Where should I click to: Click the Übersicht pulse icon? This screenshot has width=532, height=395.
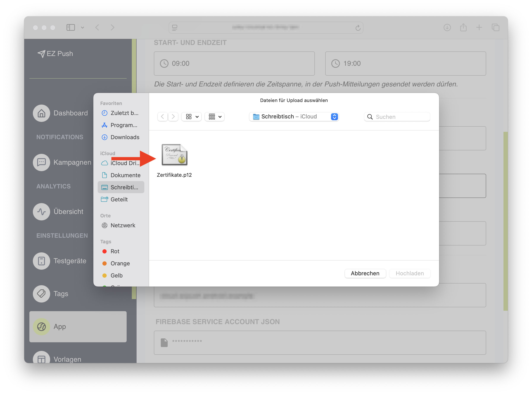pyautogui.click(x=41, y=212)
